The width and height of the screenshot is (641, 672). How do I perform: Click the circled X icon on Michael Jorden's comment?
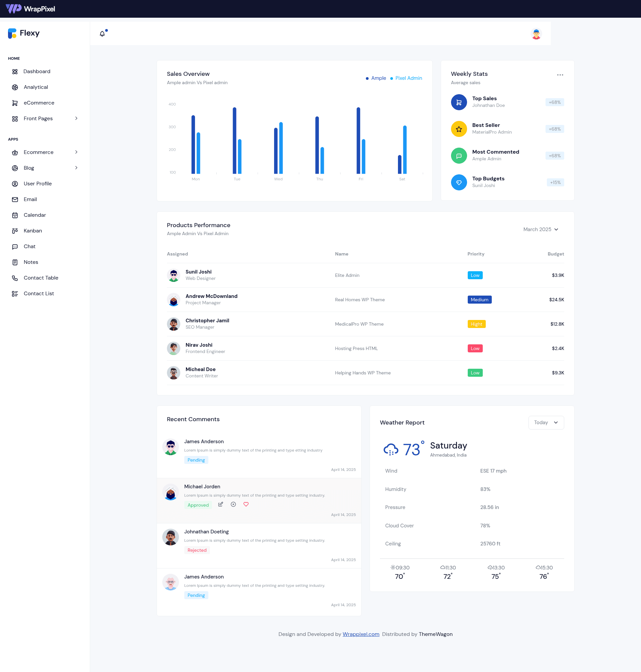pos(233,504)
